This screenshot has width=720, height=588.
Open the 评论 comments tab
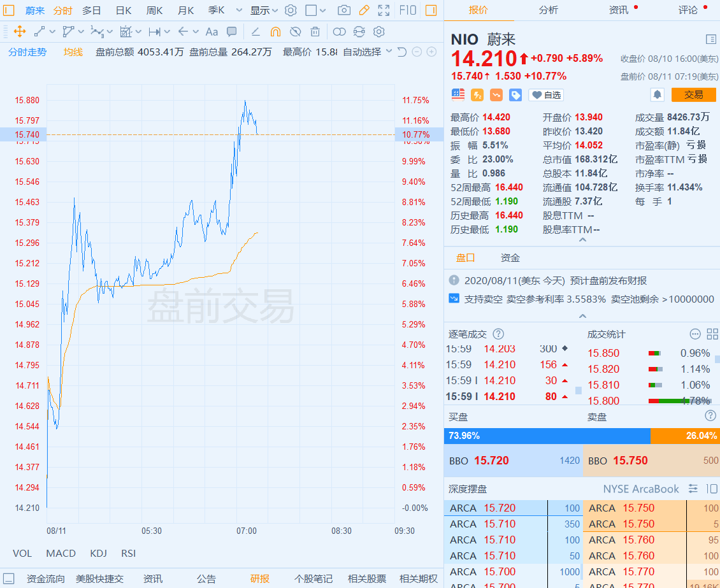coord(688,10)
